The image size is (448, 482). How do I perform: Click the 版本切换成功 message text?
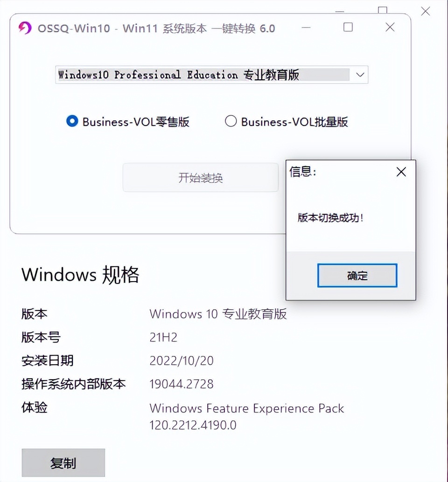click(331, 218)
